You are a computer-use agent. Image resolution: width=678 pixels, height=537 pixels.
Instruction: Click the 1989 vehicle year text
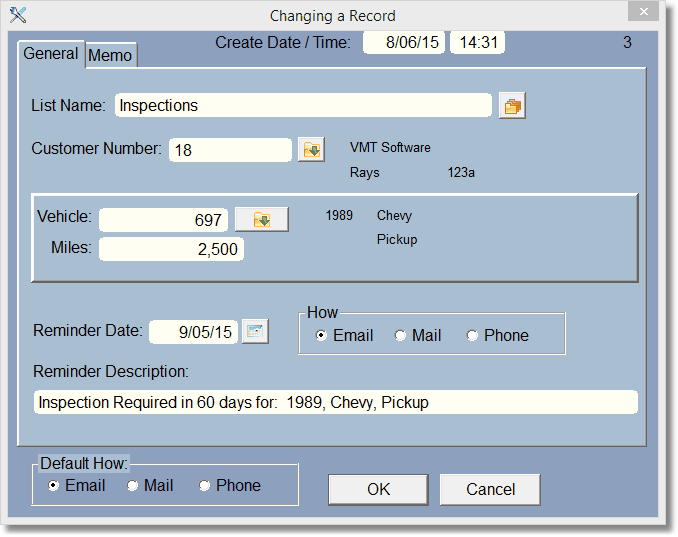[x=339, y=215]
